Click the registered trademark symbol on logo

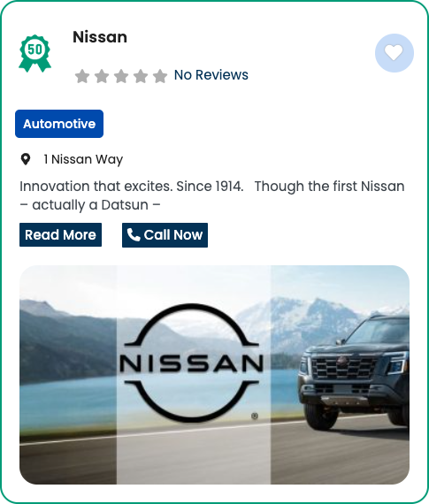(255, 416)
